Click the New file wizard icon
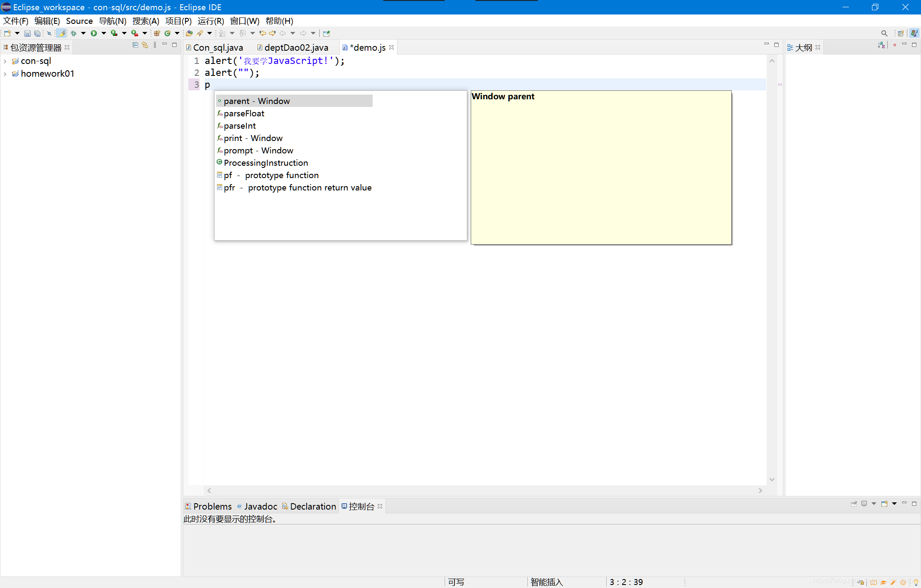The image size is (921, 588). click(7, 33)
